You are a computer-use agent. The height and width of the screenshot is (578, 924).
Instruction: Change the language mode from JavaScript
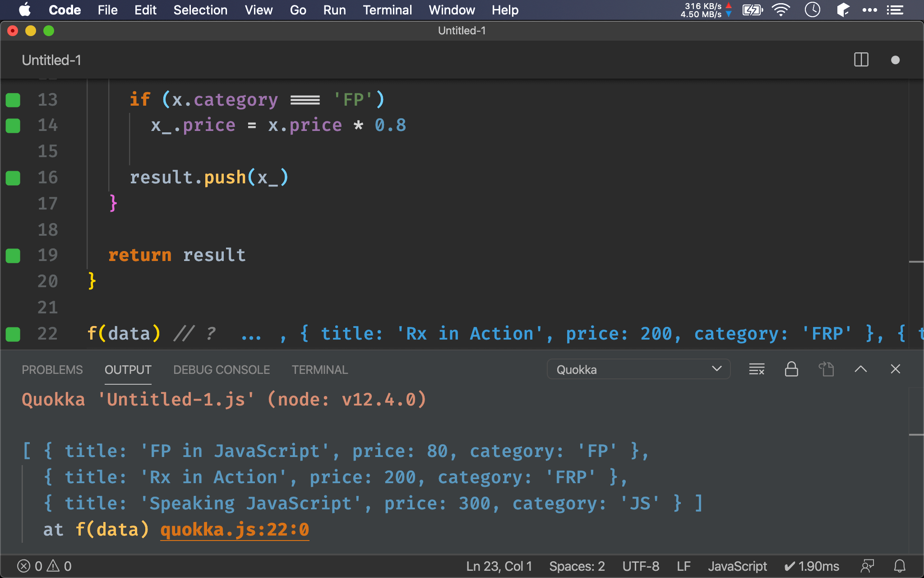737,566
